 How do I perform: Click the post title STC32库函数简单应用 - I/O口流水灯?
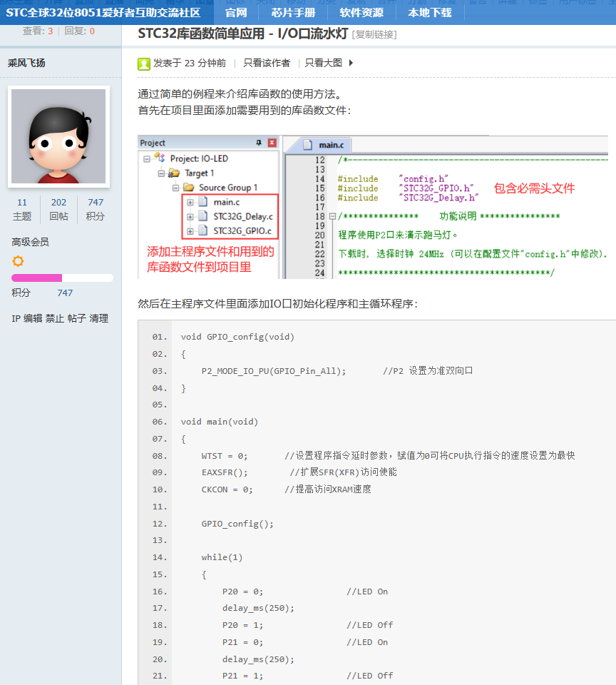tap(242, 34)
